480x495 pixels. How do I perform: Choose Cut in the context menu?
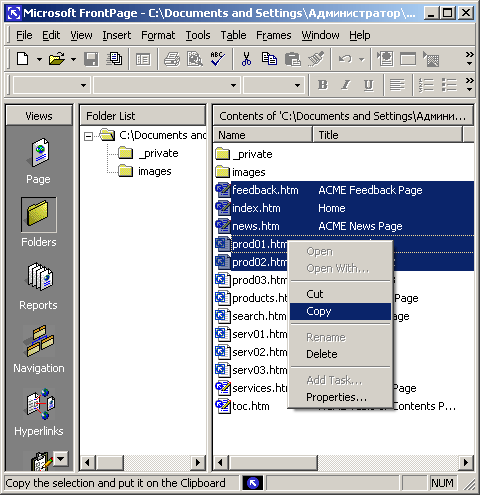[x=340, y=294]
